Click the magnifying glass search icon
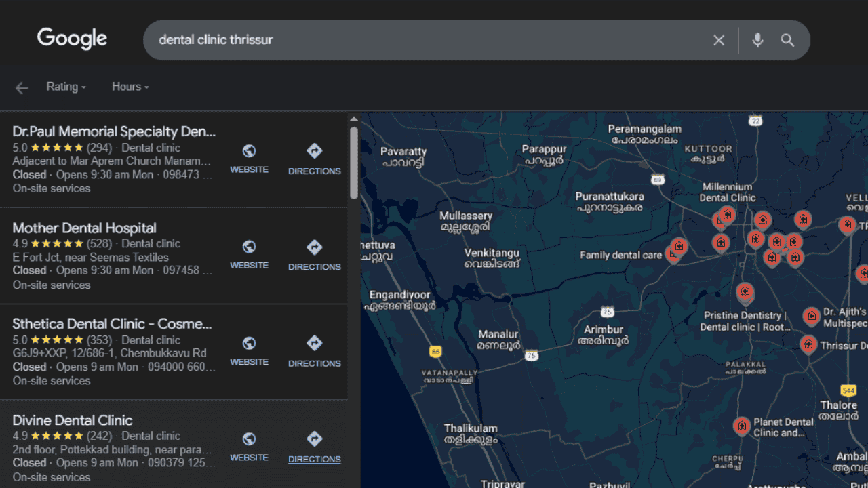The height and width of the screenshot is (488, 868). coord(787,41)
